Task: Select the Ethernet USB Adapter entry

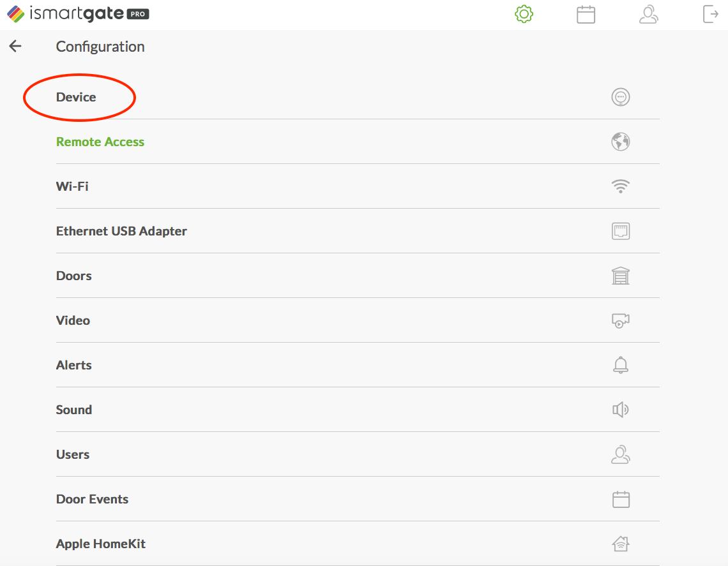Action: 121,231
